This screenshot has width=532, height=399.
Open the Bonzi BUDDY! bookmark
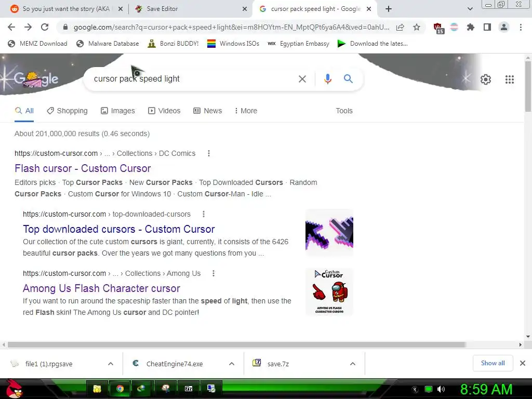click(173, 44)
